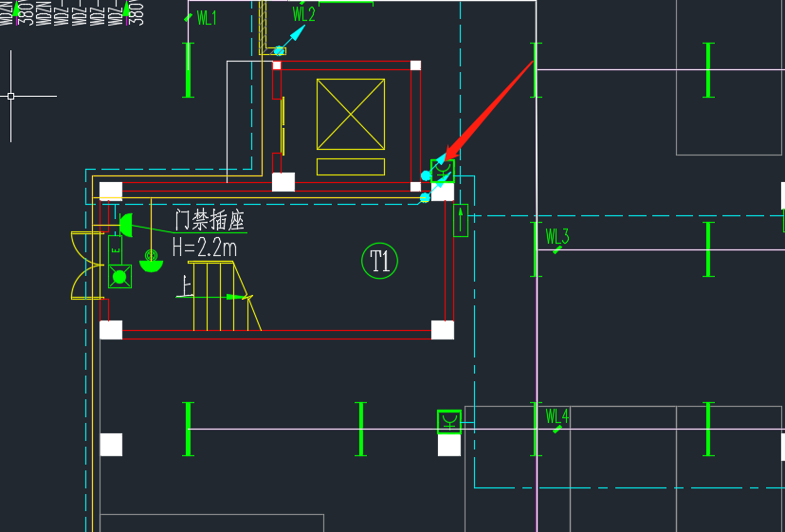Image resolution: width=785 pixels, height=532 pixels.
Task: Pick the green half-circle door access socket symbol
Action: (124, 226)
